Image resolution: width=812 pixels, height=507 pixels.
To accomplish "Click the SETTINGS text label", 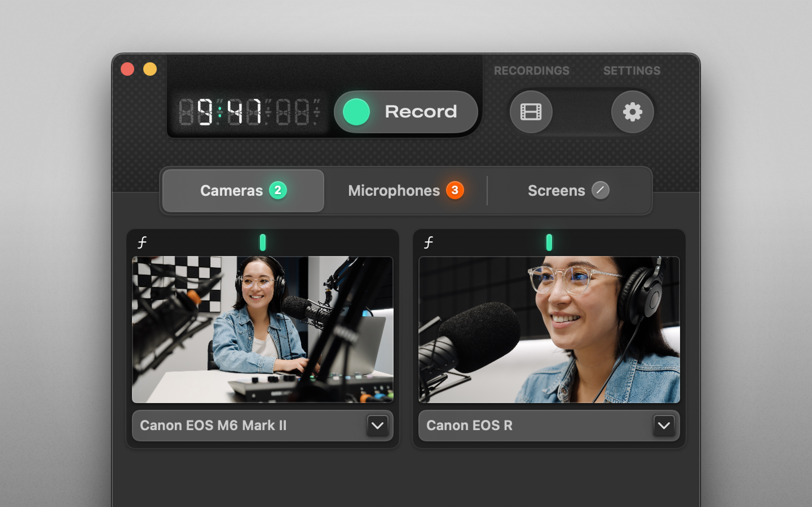I will point(632,71).
